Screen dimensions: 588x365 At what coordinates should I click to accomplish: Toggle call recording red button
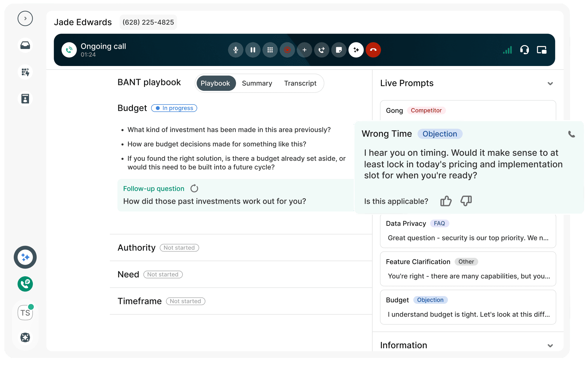coord(287,50)
